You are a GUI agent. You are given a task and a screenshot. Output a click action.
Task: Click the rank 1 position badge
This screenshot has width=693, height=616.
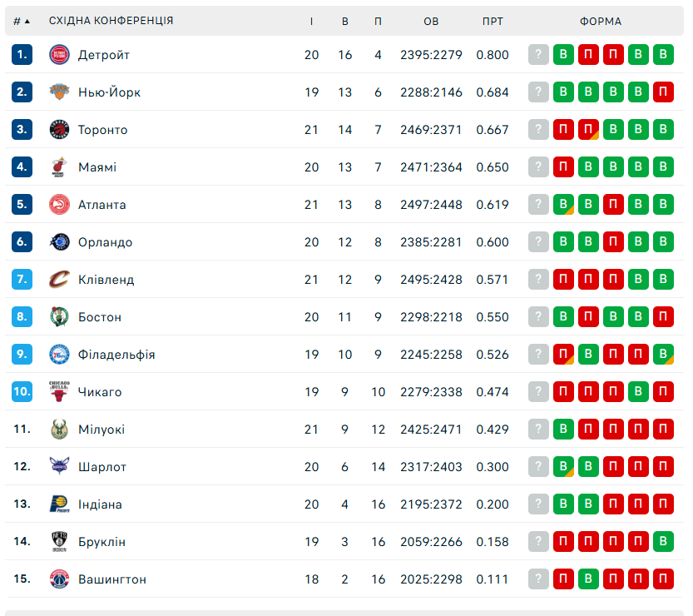tap(22, 55)
